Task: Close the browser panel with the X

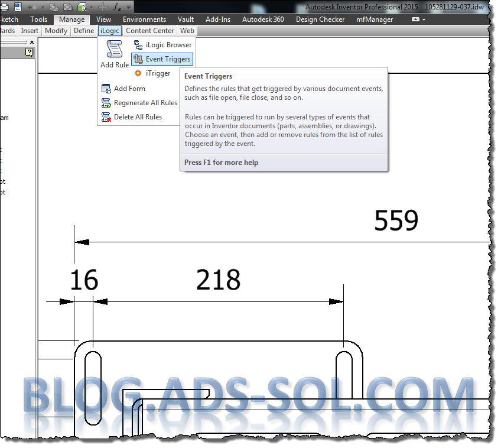Action: click(x=32, y=42)
